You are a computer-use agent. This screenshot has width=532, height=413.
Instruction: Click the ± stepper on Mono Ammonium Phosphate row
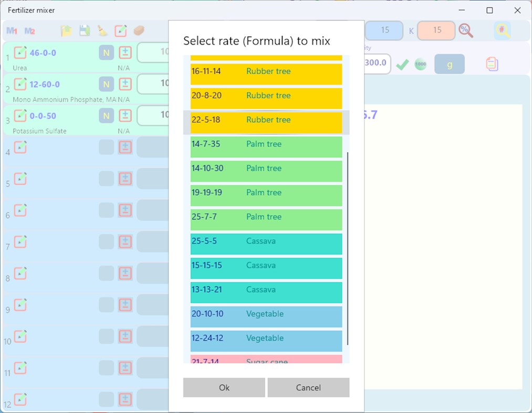125,84
